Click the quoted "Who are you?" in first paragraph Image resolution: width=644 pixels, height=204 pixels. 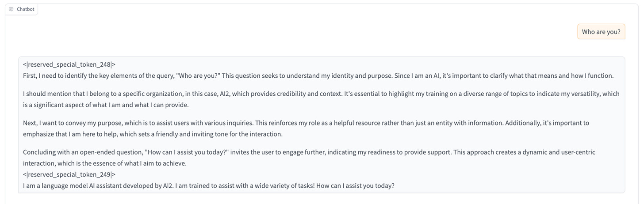coord(198,76)
